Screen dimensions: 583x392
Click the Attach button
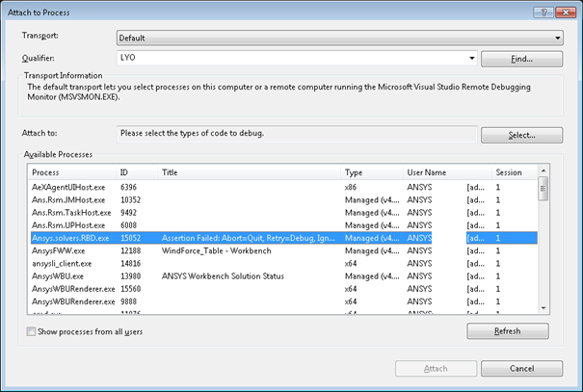[x=436, y=369]
